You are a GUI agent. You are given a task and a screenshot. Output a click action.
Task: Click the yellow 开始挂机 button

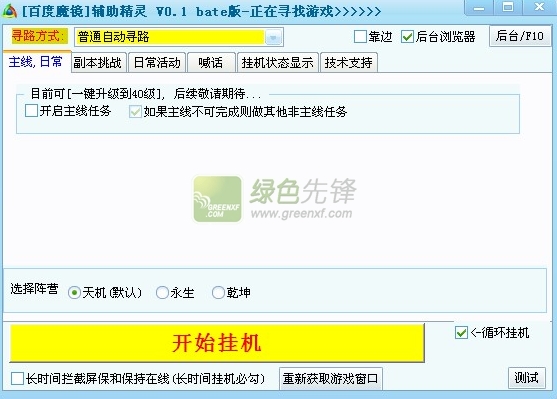coord(217,343)
